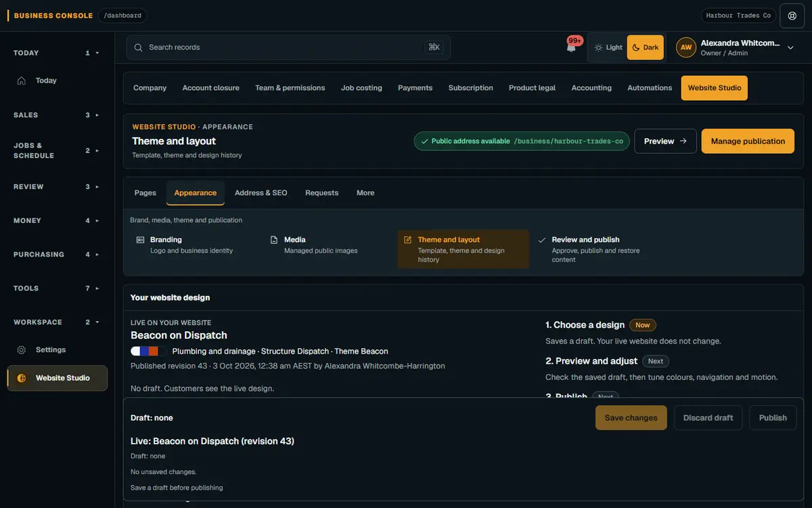This screenshot has height=508, width=812.
Task: Open Settings in the sidebar
Action: point(58,350)
